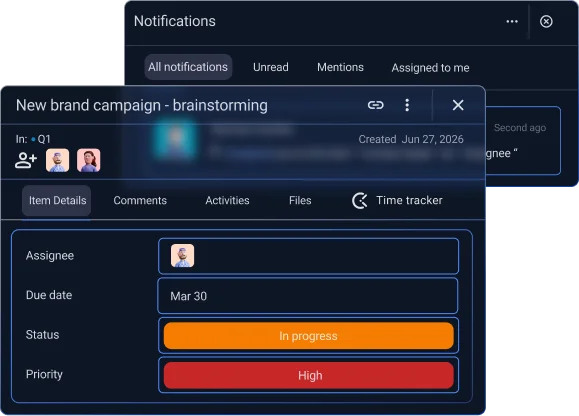Click the Notifications panel heading

coord(175,21)
